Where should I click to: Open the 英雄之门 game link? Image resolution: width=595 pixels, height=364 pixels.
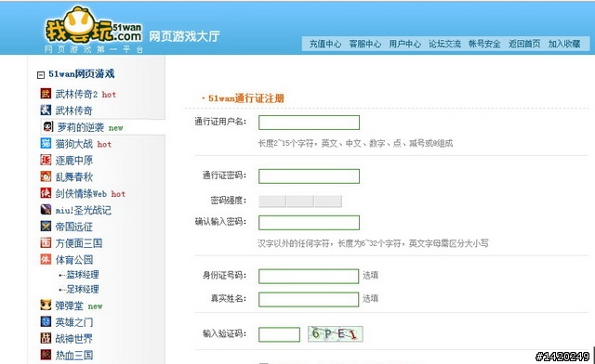pos(74,322)
